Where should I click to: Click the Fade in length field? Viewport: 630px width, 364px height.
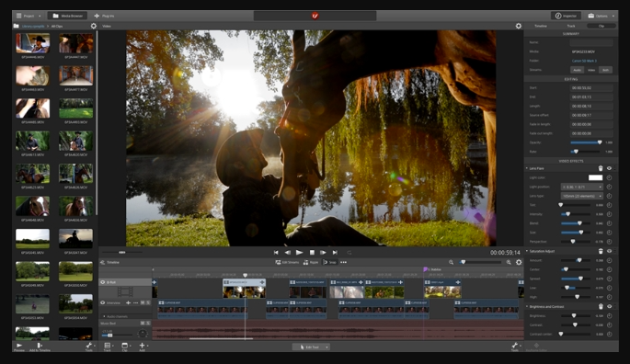pyautogui.click(x=591, y=124)
